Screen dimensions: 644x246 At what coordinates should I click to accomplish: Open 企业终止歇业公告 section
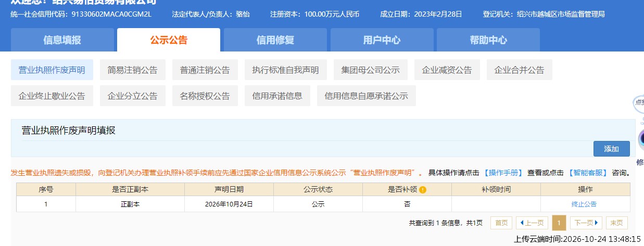click(x=52, y=96)
